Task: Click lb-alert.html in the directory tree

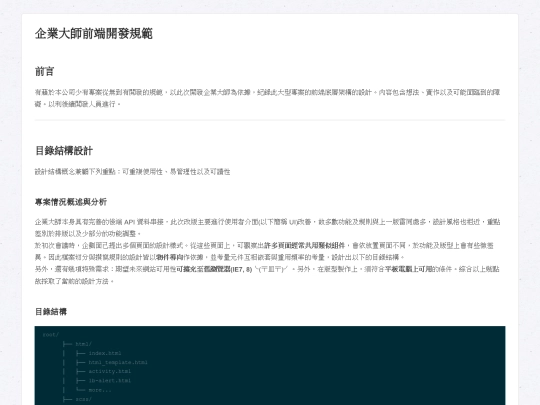Action: [x=110, y=381]
